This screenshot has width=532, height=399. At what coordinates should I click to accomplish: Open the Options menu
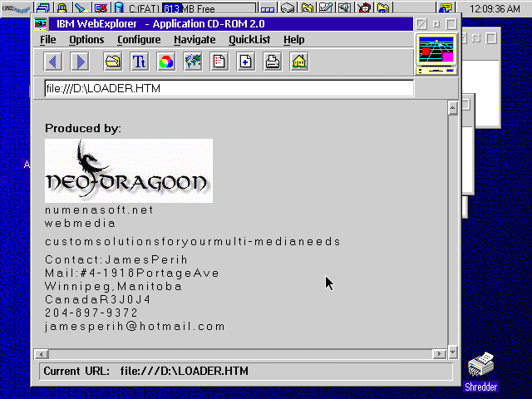tap(86, 40)
